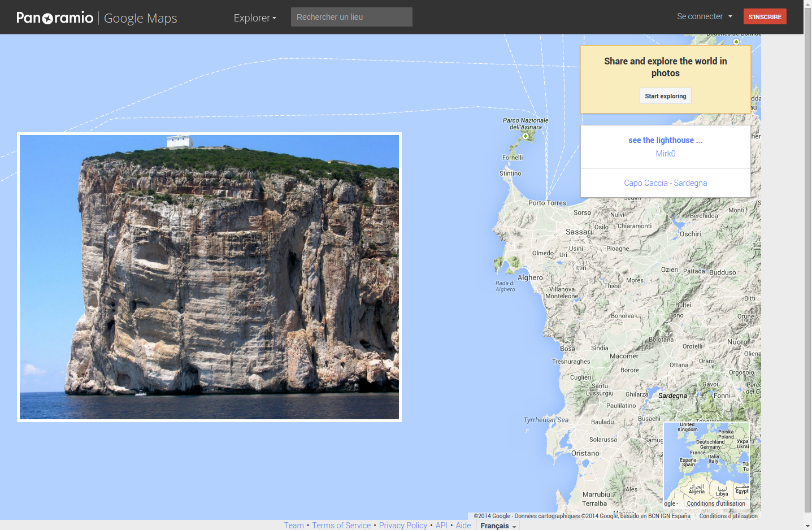This screenshot has height=530, width=812.
Task: Expand the Se connecter dropdown
Action: pyautogui.click(x=704, y=16)
